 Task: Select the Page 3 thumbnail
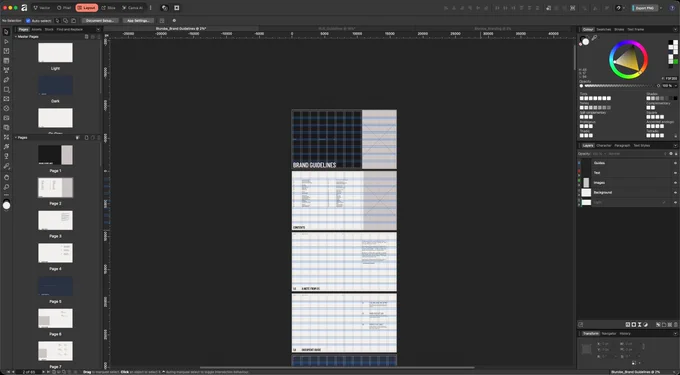(56, 220)
